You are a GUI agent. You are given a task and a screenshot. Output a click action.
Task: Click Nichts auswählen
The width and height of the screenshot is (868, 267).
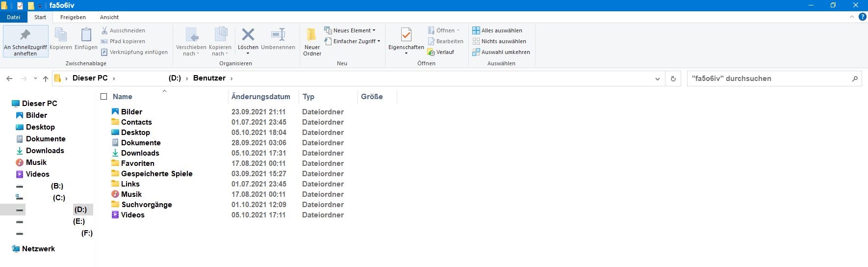point(499,41)
